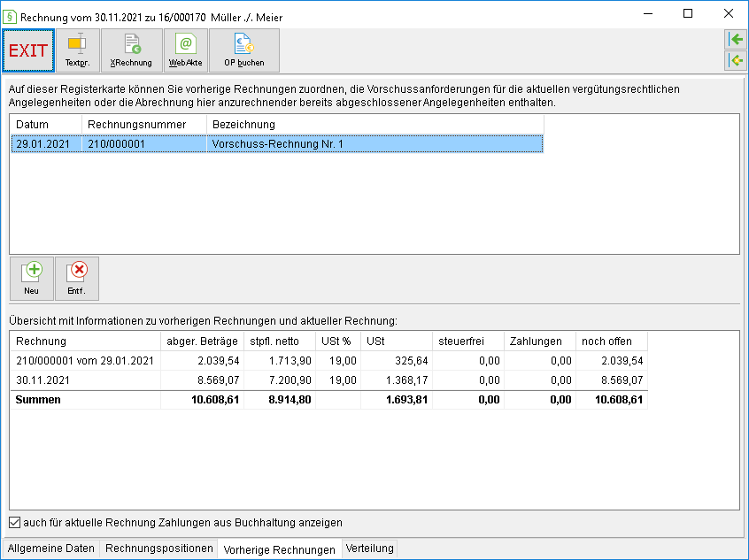749x560 pixels.
Task: Click the USt % column header
Action: [338, 341]
